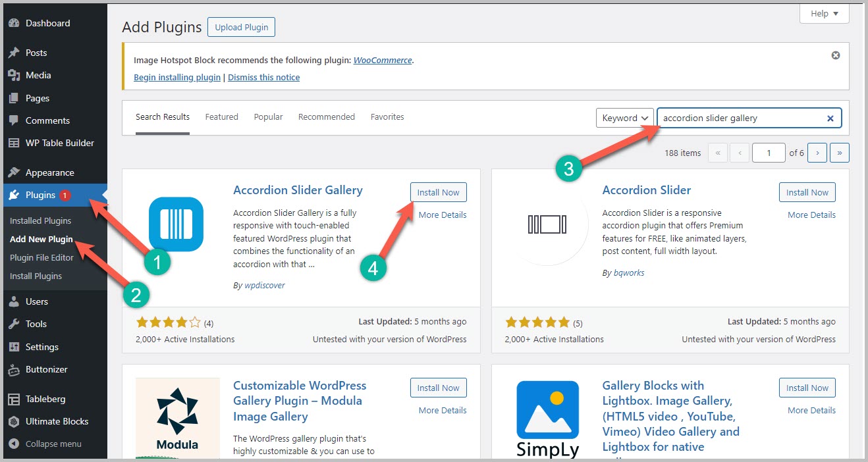
Task: Click the Pages icon in sidebar
Action: coord(14,98)
